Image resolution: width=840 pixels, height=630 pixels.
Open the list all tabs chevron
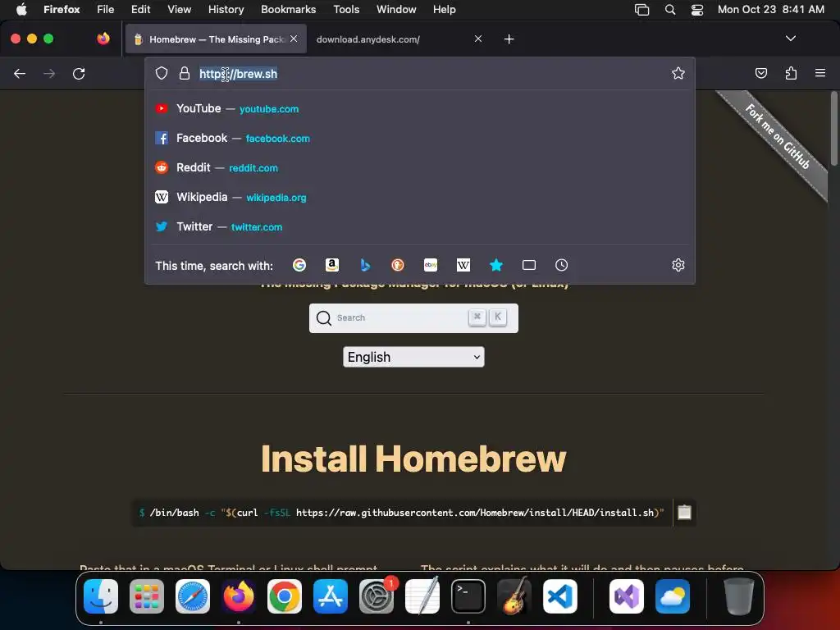point(790,39)
